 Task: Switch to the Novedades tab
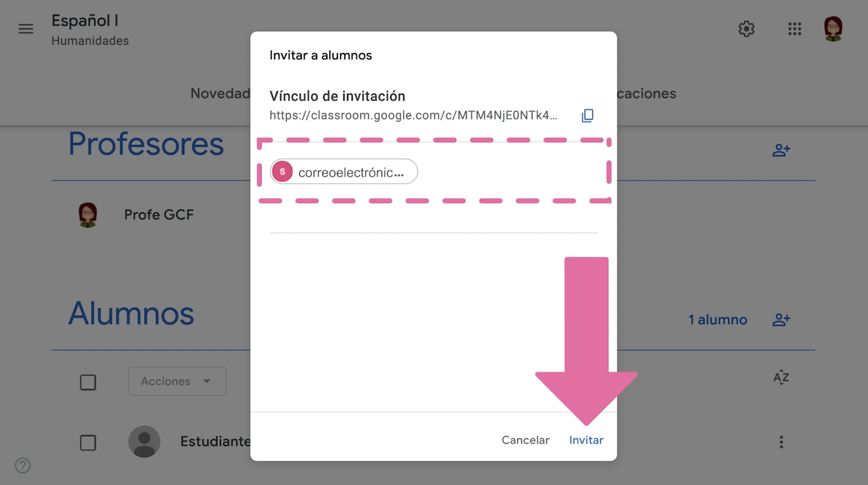click(220, 93)
